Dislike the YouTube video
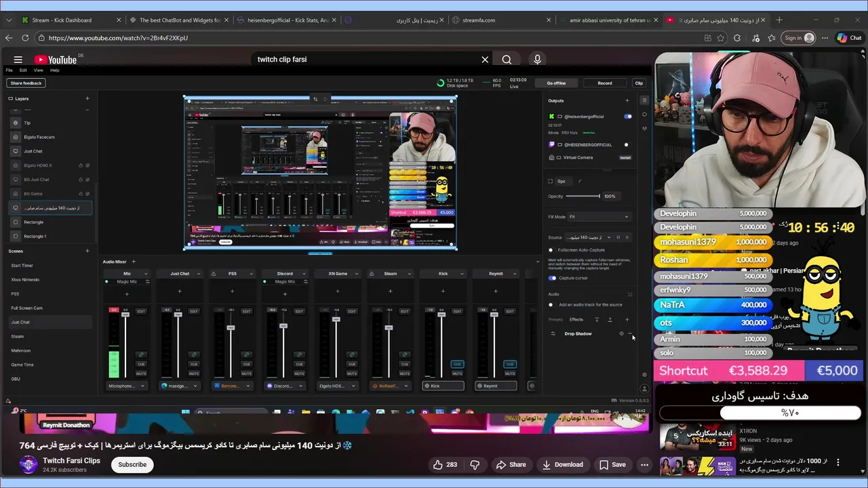Image resolution: width=868 pixels, height=488 pixels. point(475,464)
